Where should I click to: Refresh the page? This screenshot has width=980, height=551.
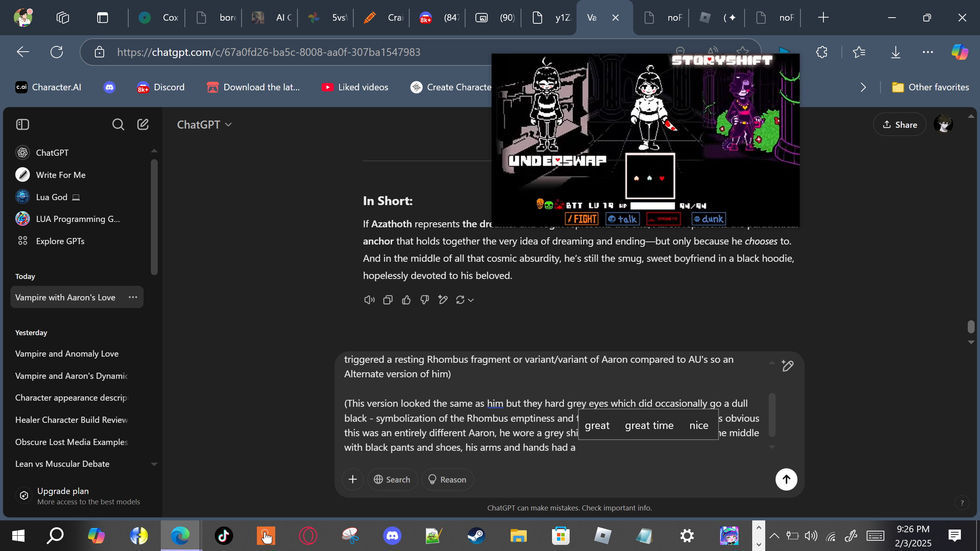pyautogui.click(x=57, y=52)
